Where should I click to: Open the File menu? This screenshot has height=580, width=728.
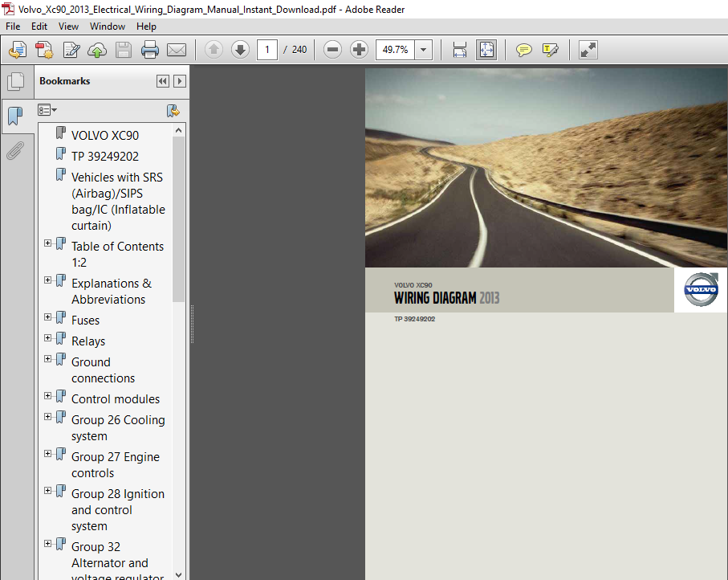[x=13, y=27]
